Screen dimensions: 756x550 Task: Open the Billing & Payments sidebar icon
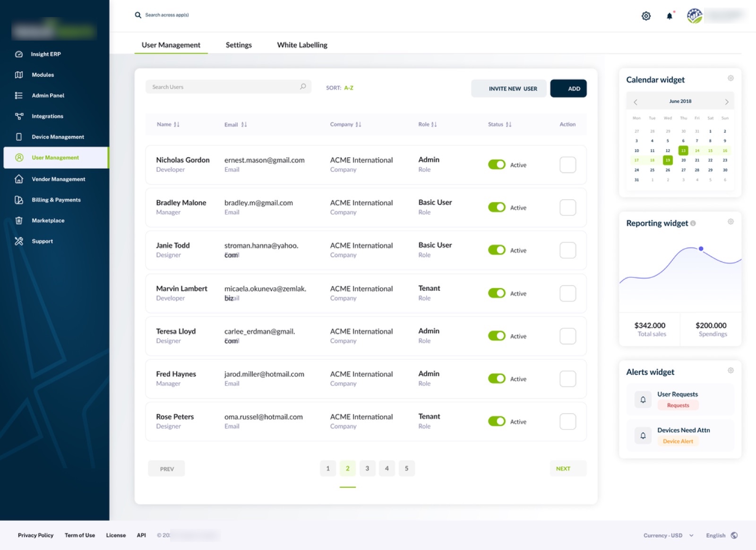tap(19, 200)
